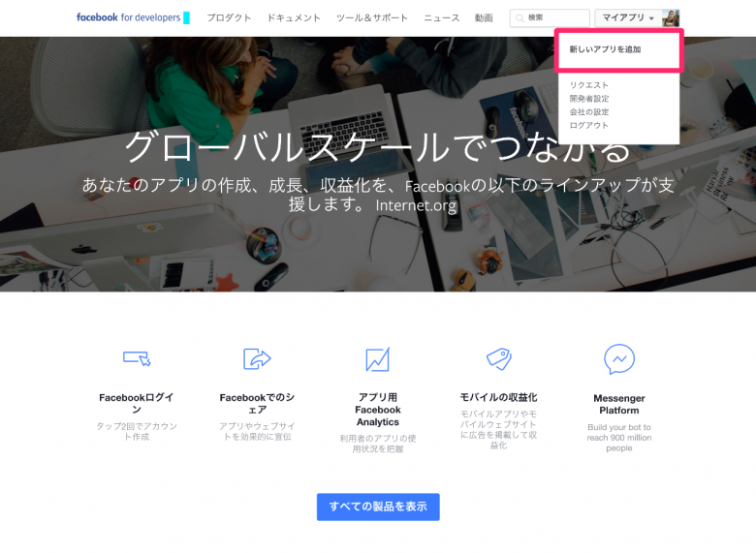Open アプリ用 Facebook Analytics title
Viewport: 756px width, 553px height.
[x=378, y=410]
